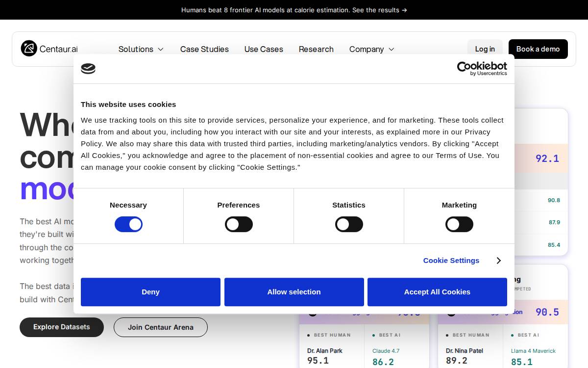Go to Research page
The image size is (588, 368).
click(316, 49)
